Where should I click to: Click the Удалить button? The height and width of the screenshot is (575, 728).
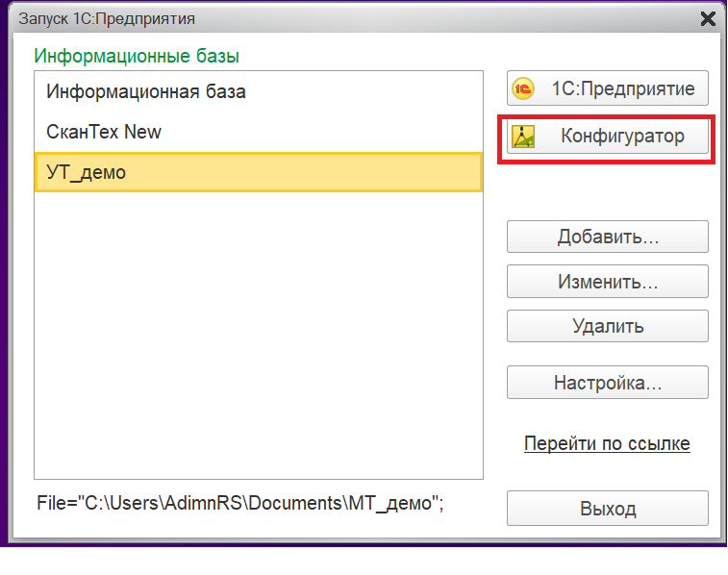pos(607,326)
